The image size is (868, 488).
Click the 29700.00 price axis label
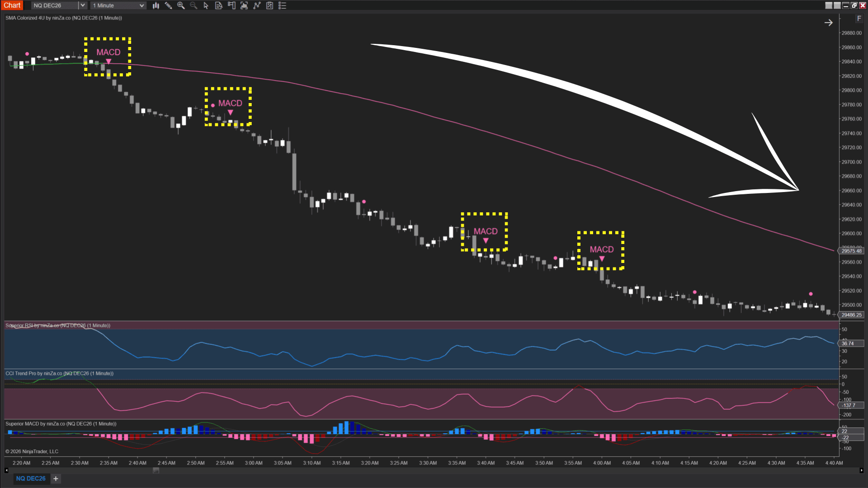click(851, 162)
